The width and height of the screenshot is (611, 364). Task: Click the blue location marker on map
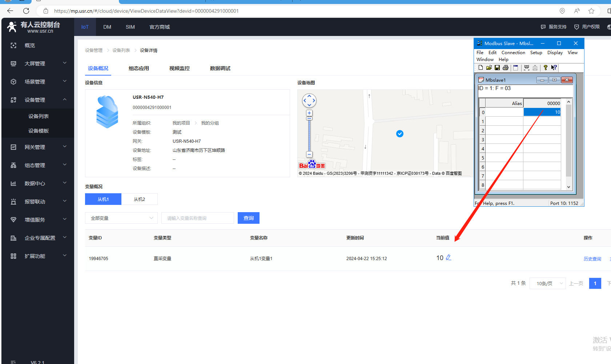point(399,134)
